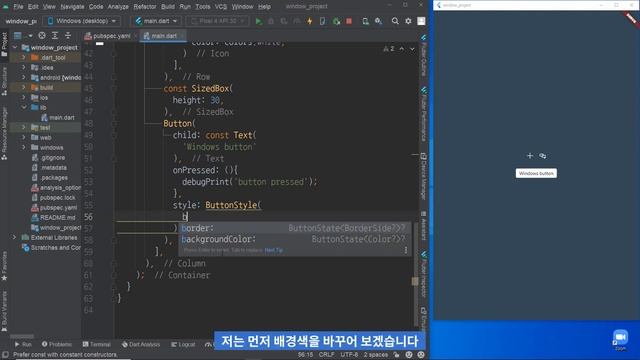Open completion popup more options dots
The image size is (640, 360).
406,250
